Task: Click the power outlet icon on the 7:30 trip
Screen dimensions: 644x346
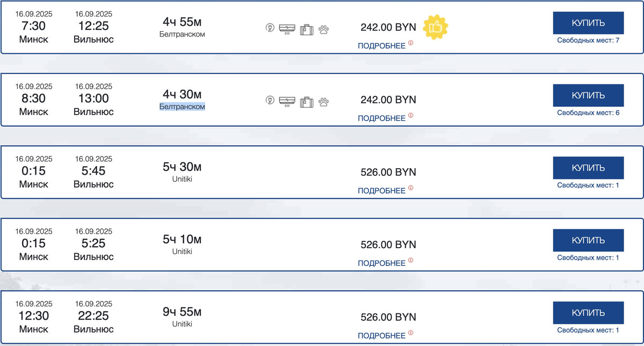Action: coord(270,28)
